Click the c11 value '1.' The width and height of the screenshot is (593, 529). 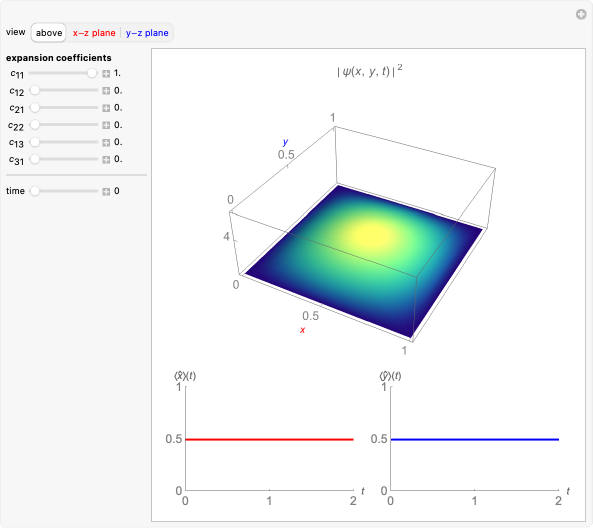coord(117,73)
